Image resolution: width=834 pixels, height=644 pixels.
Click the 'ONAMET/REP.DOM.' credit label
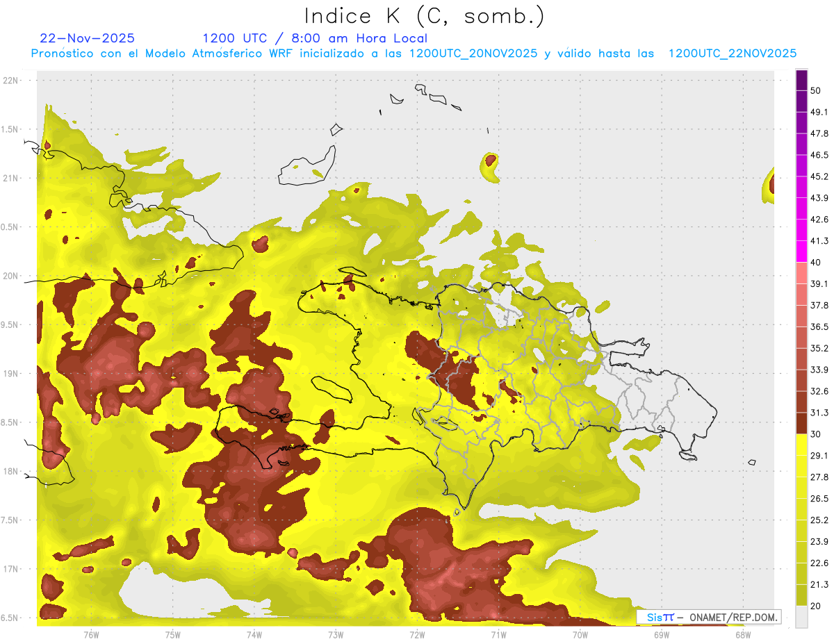[733, 617]
